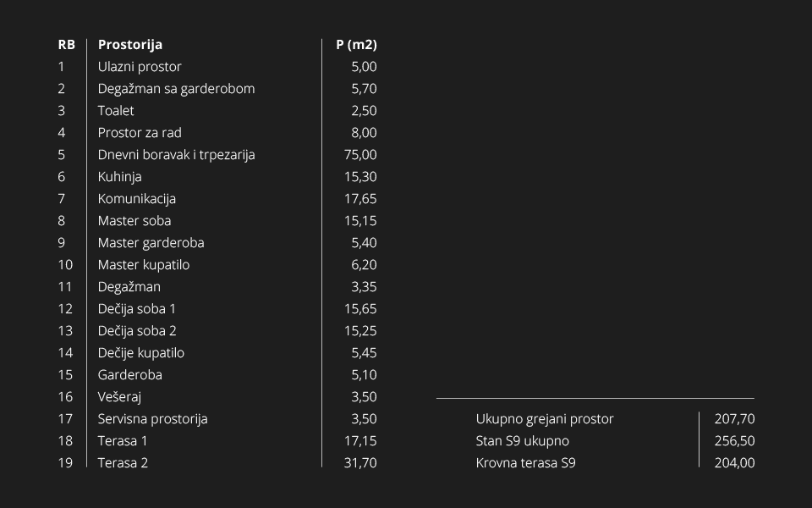Select Stan S9 ukupno value 256,50
812x508 pixels.
click(734, 441)
